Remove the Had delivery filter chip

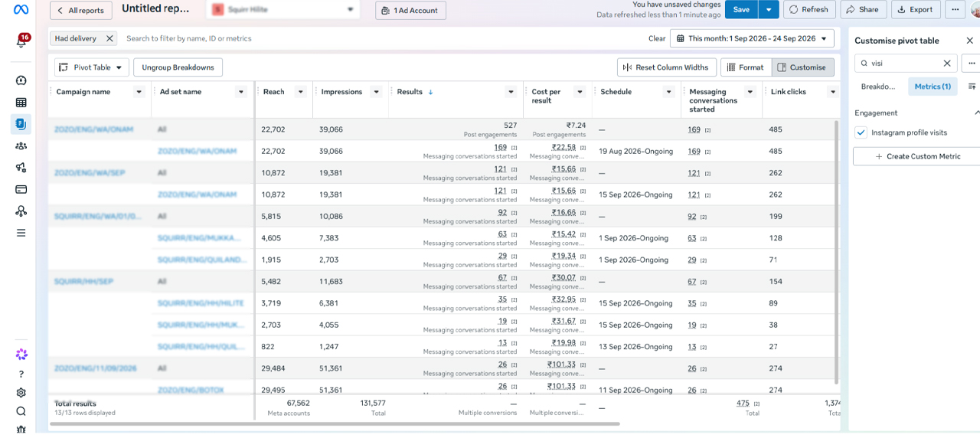click(x=109, y=38)
